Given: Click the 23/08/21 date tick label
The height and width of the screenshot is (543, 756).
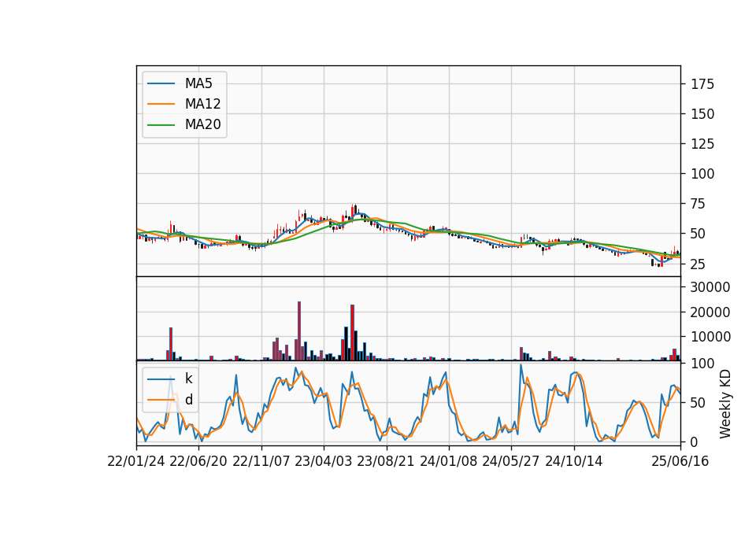Looking at the screenshot, I should point(386,461).
